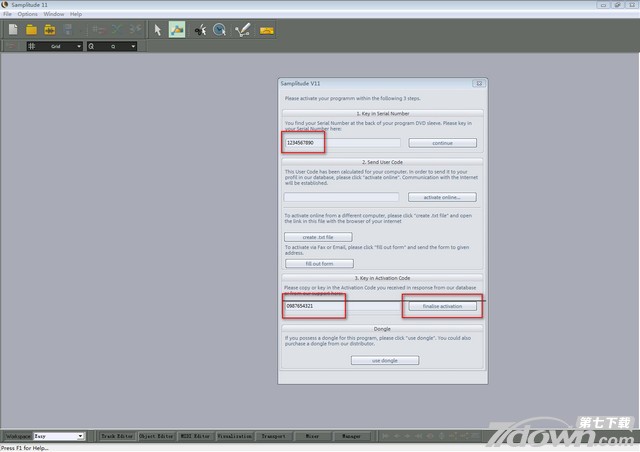Click the 'Press F1 for Help...' status text

[25, 448]
